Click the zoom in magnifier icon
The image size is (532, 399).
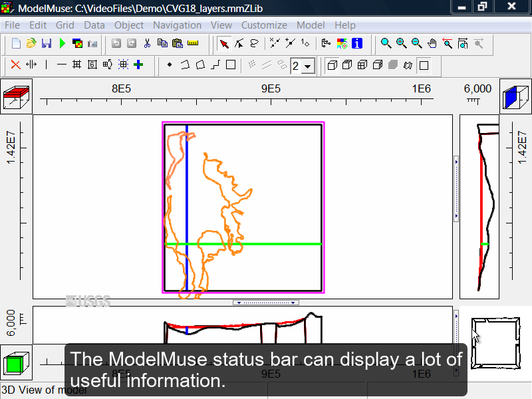(402, 43)
